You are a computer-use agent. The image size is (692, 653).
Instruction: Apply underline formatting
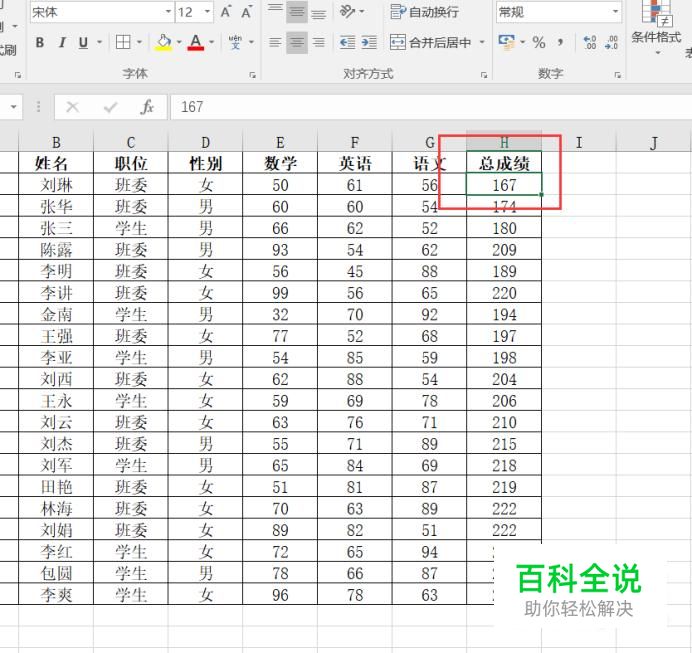pos(83,43)
